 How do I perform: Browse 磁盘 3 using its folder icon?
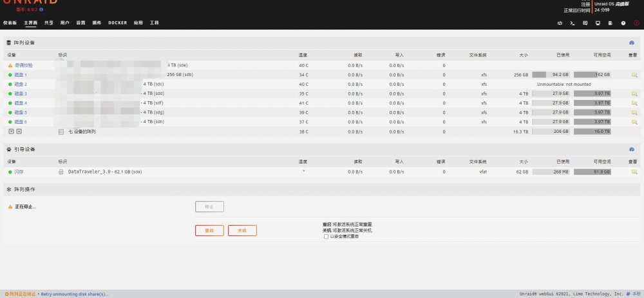click(634, 94)
